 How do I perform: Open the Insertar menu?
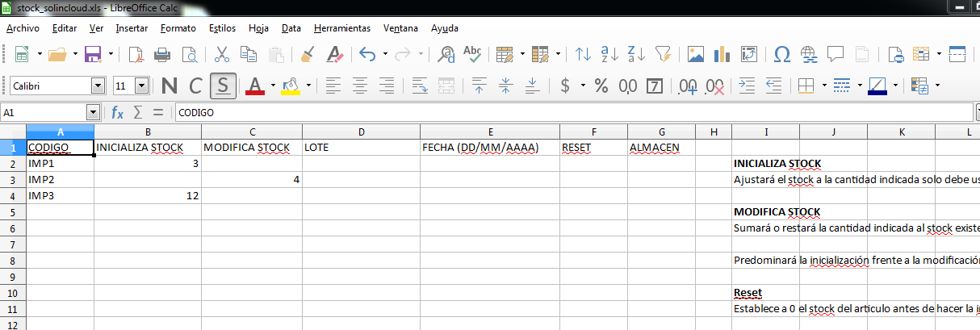132,27
